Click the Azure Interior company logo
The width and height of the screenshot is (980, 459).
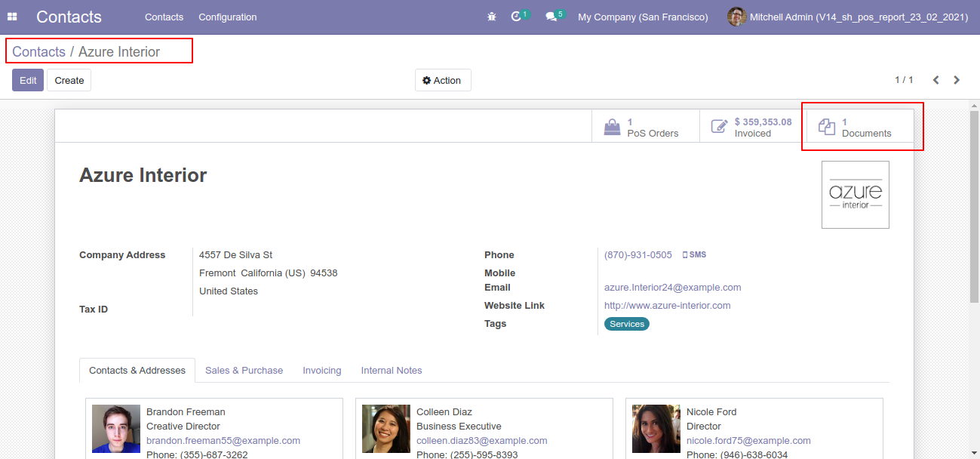point(856,195)
